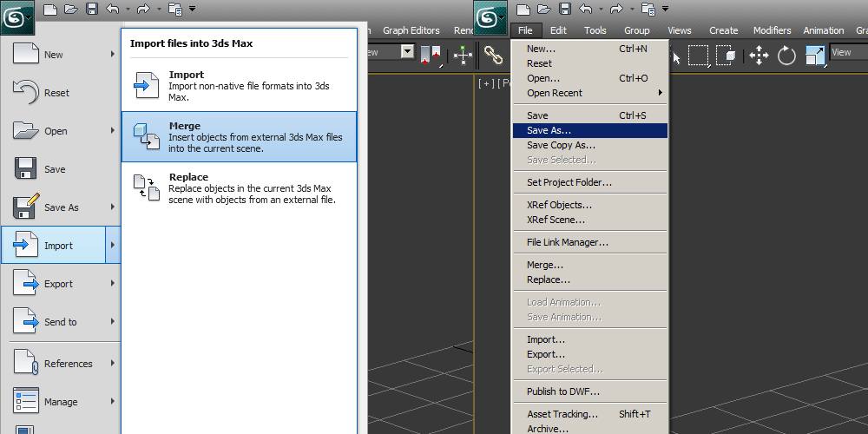
Task: Click Undo icon in right quick access toolbar
Action: 586,9
